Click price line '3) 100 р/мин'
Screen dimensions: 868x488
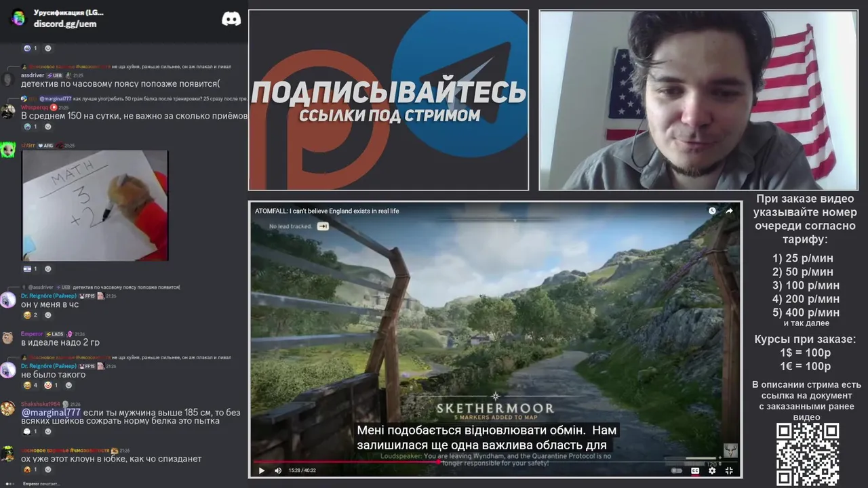pyautogui.click(x=806, y=285)
